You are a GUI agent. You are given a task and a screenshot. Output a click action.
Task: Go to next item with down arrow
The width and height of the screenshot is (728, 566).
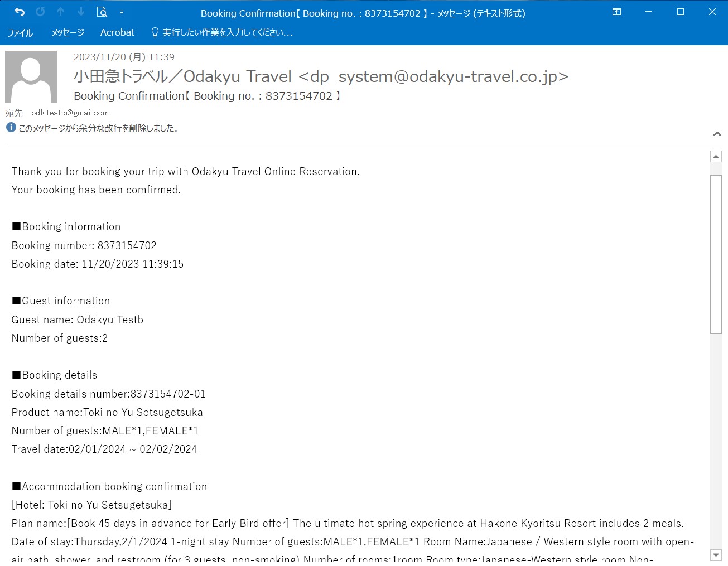click(x=81, y=12)
